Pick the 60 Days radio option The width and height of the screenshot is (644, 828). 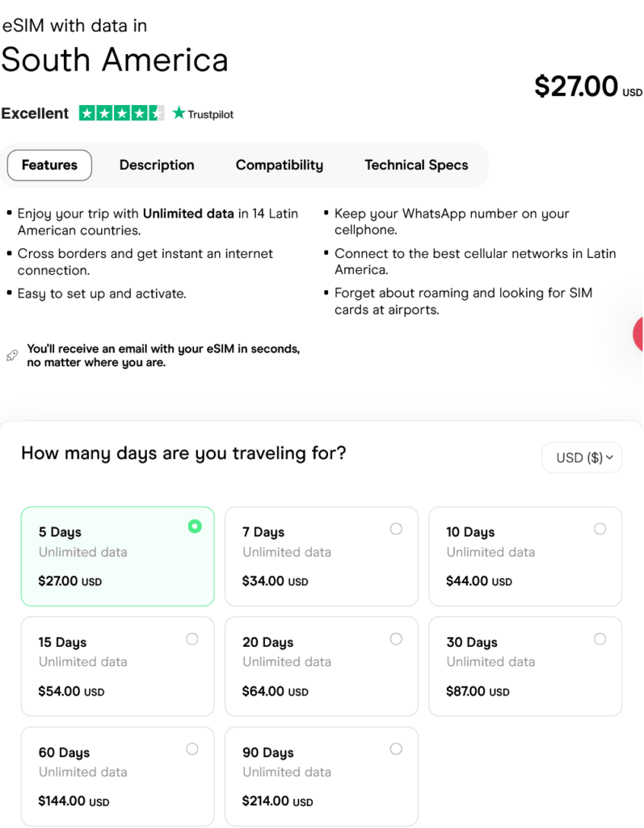pyautogui.click(x=192, y=749)
